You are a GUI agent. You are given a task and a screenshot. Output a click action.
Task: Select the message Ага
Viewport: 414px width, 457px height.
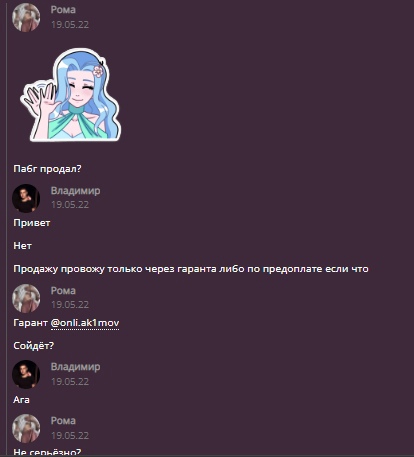pyautogui.click(x=21, y=400)
